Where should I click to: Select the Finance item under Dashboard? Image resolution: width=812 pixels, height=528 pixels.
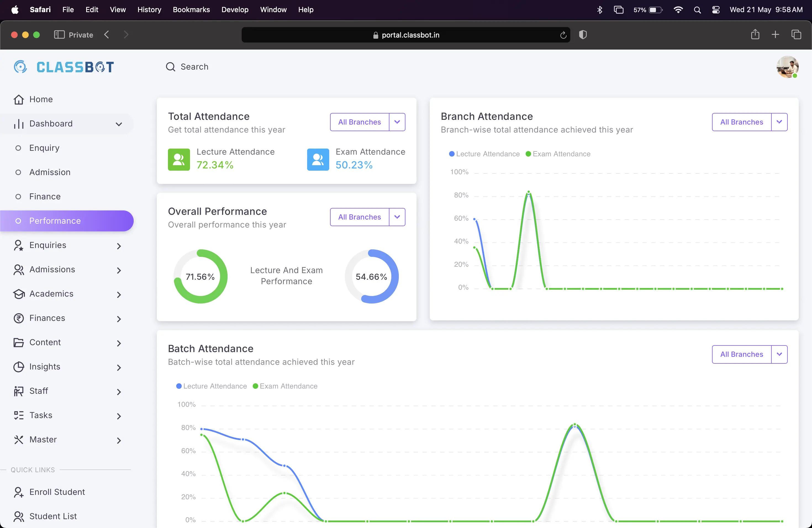tap(45, 196)
